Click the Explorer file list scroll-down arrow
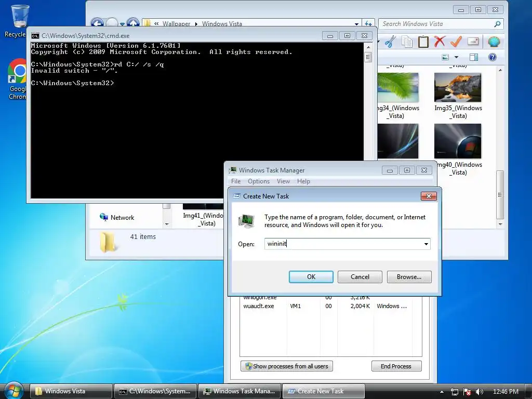This screenshot has height=399, width=532. (x=500, y=224)
